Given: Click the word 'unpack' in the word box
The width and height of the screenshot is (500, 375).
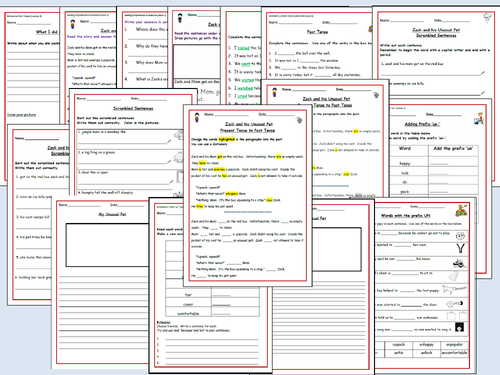Looking at the screenshot, I should [x=398, y=344].
